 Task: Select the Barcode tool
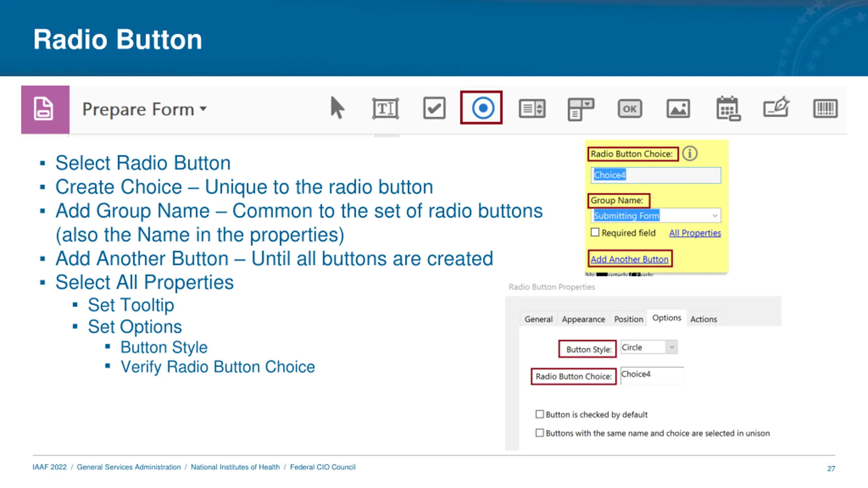[x=825, y=109]
